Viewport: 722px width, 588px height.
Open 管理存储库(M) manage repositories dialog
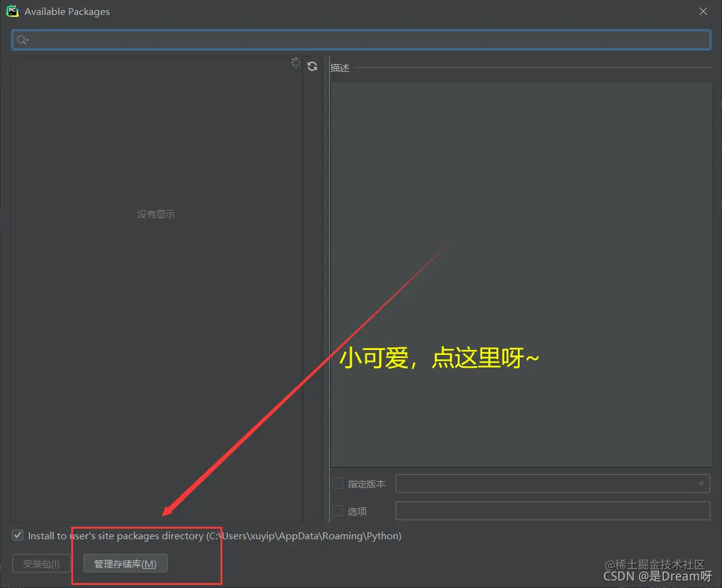(x=124, y=563)
